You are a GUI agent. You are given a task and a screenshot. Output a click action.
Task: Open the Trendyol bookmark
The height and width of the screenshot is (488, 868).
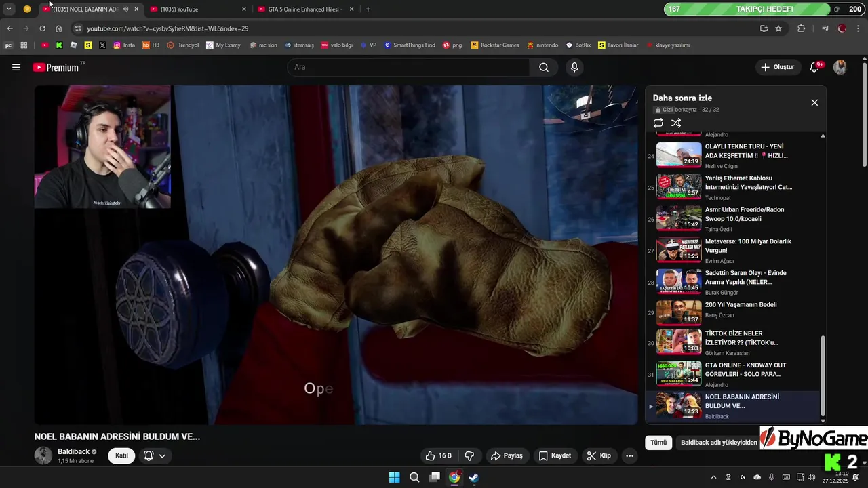pyautogui.click(x=183, y=45)
